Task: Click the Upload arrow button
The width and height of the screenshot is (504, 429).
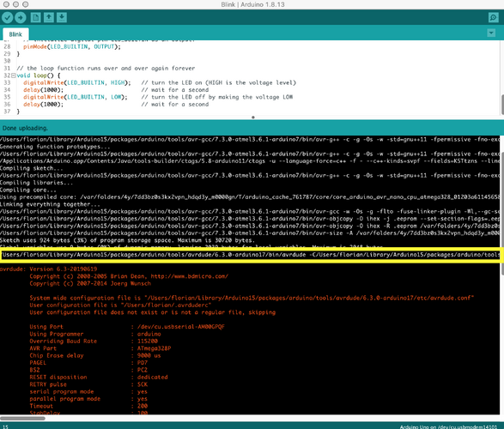Action: click(x=21, y=18)
